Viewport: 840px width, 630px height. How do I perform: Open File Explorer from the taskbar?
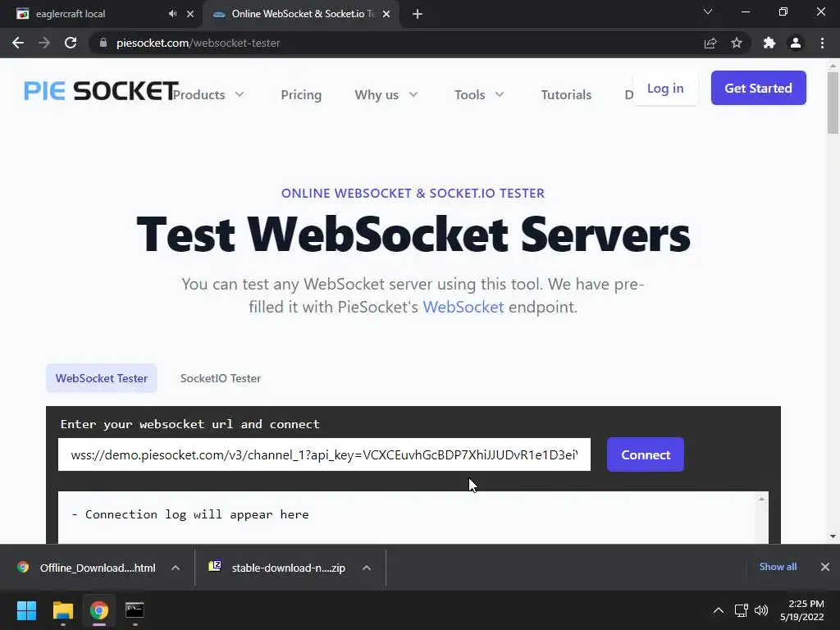pos(62,610)
